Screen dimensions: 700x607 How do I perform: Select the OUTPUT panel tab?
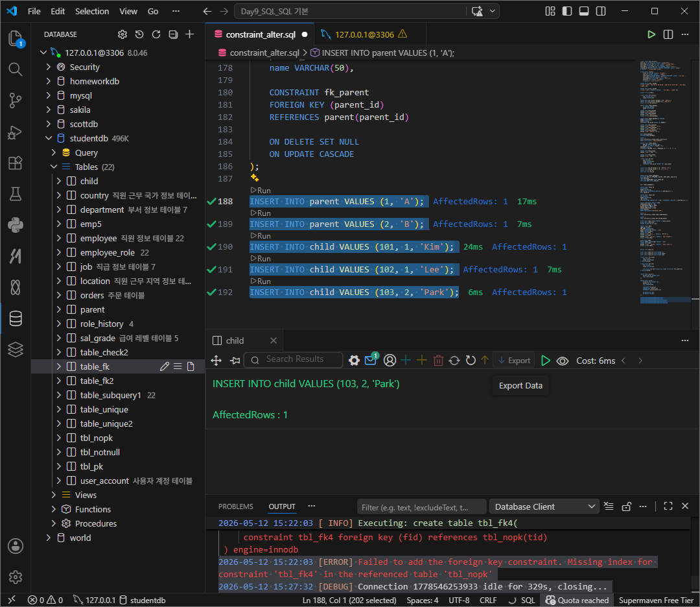click(x=282, y=506)
